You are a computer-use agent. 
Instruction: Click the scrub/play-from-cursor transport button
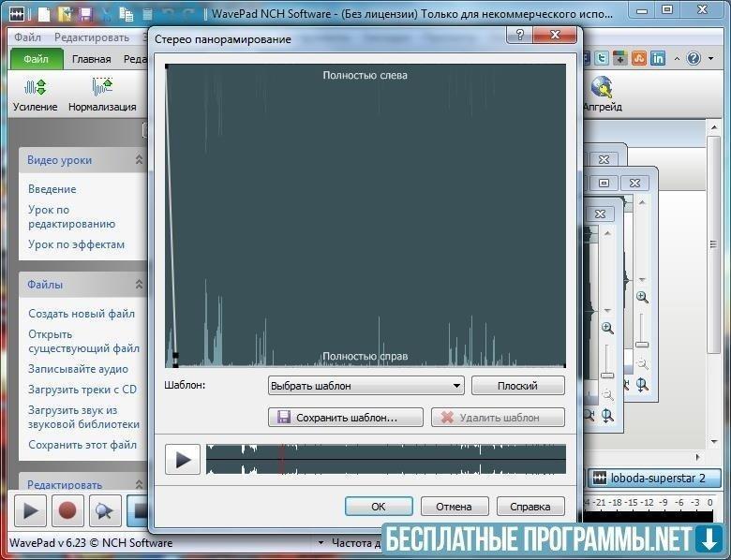105,511
